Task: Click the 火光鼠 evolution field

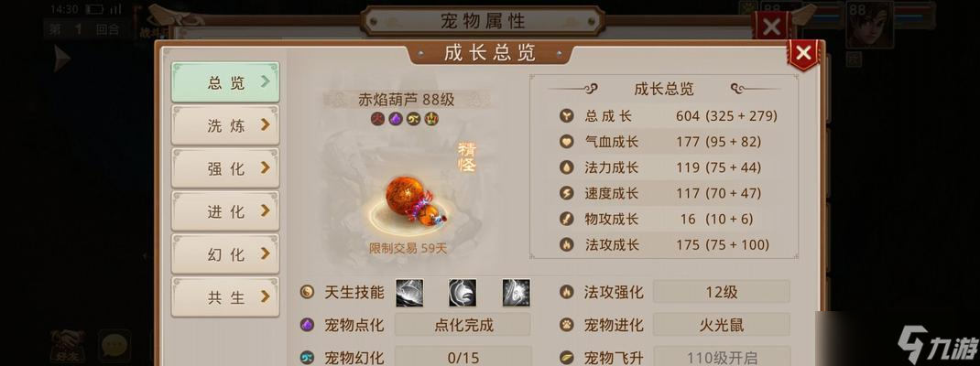Action: tap(721, 325)
